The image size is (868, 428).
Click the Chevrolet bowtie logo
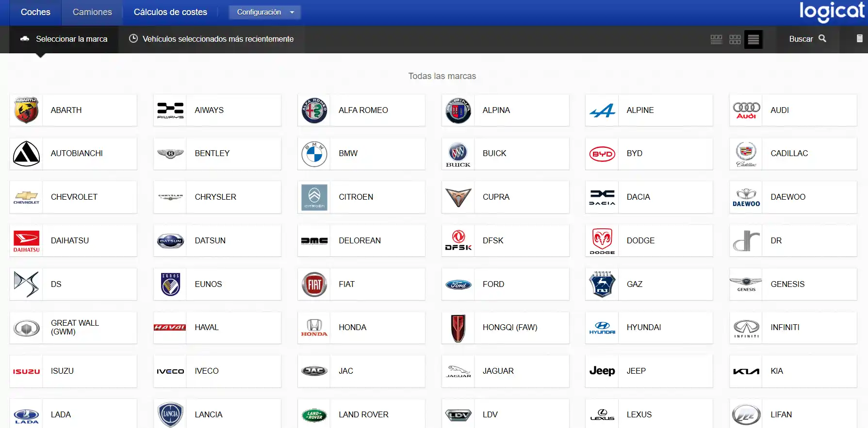[x=26, y=197]
